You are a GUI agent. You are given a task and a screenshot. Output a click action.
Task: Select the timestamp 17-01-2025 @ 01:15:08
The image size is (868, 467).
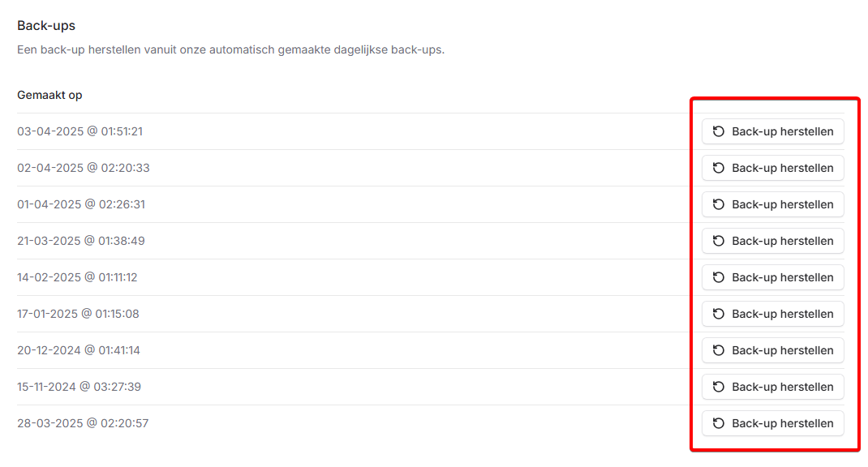pos(78,314)
